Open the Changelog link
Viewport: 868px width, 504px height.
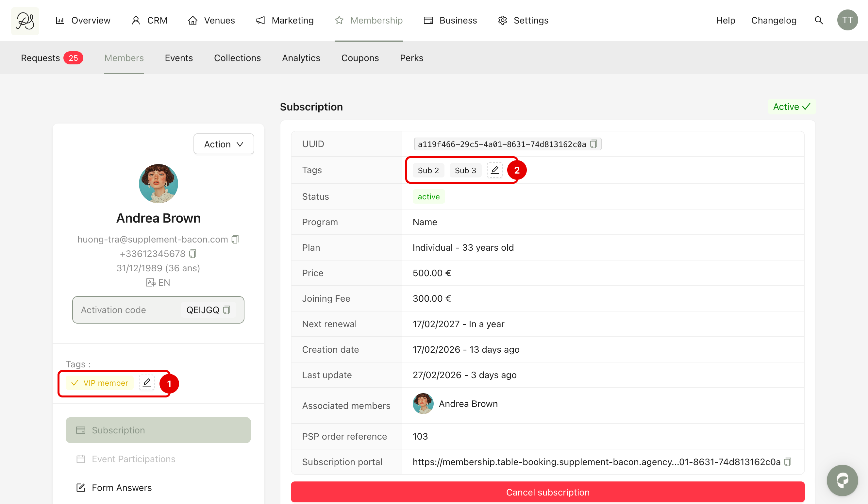(774, 20)
